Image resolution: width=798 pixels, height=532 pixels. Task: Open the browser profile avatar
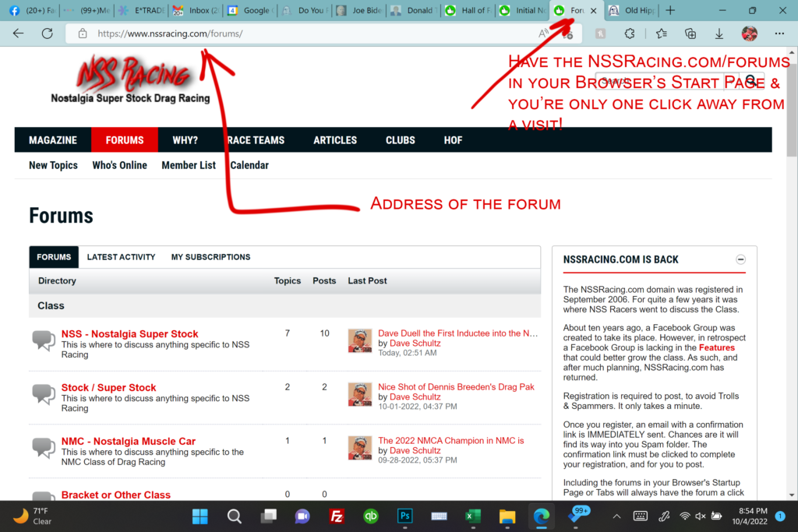[x=749, y=33]
